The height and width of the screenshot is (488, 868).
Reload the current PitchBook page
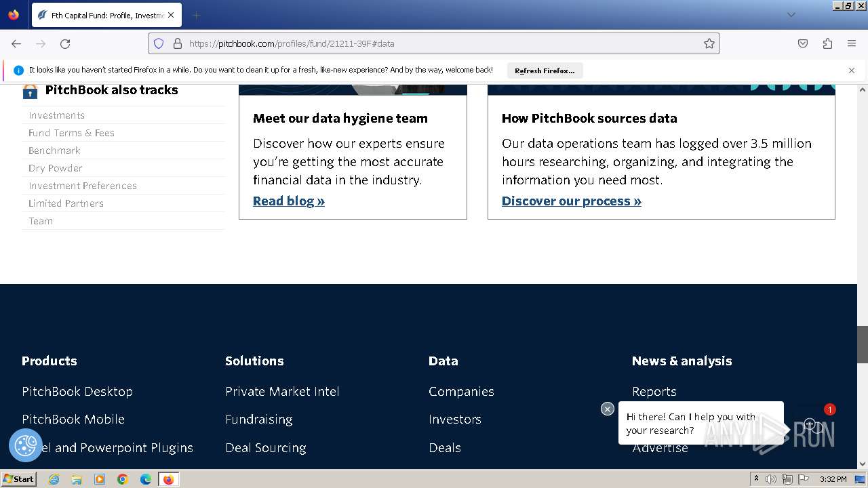(65, 43)
